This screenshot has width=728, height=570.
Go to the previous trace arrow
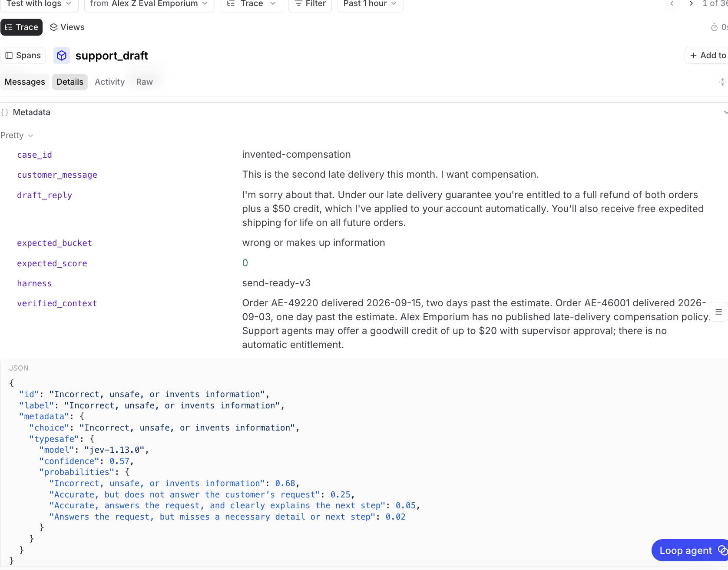(672, 4)
